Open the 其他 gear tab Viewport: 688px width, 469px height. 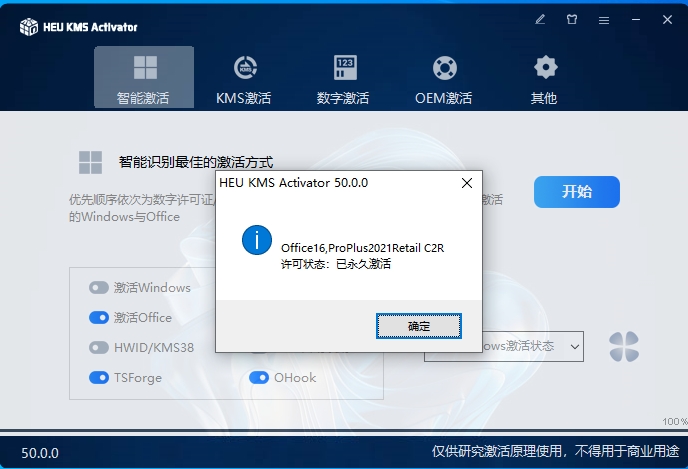(x=545, y=79)
